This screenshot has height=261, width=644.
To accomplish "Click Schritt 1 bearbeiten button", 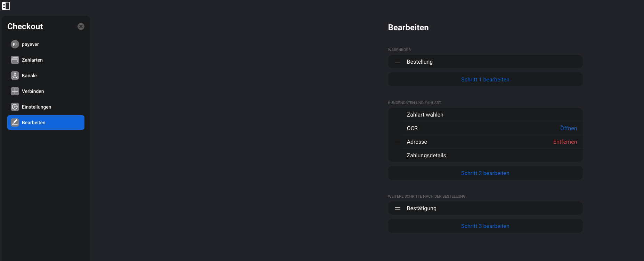I will (485, 79).
